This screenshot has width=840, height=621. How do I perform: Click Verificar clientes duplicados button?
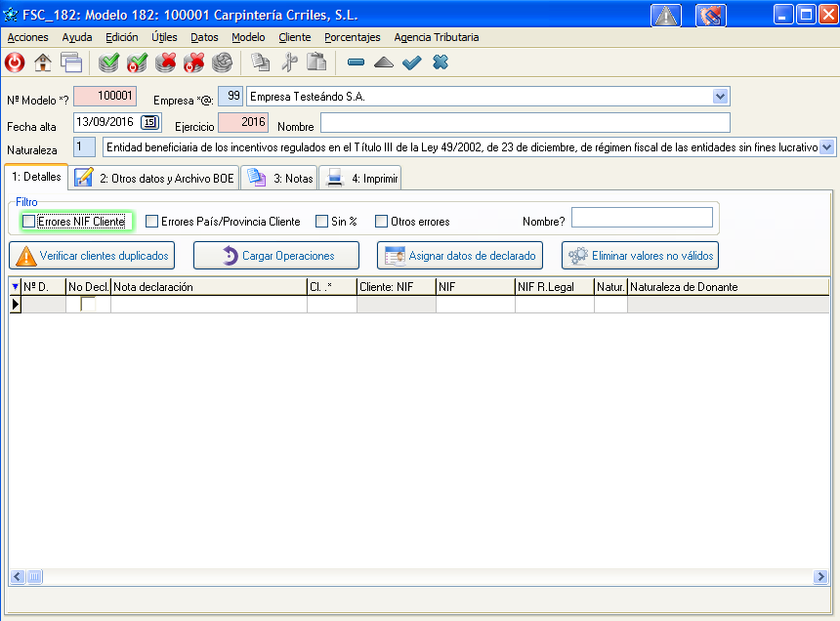(x=92, y=256)
